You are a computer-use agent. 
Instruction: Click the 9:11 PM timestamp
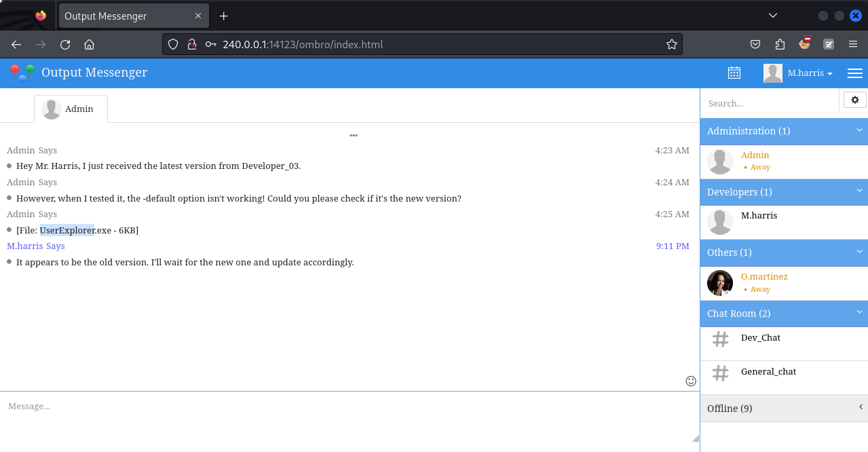tap(673, 246)
